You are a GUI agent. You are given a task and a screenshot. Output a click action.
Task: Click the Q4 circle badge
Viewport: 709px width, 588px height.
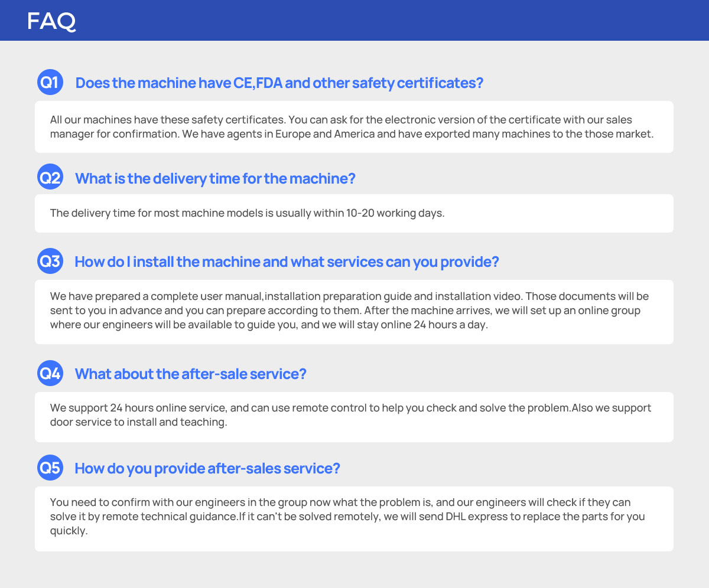50,373
